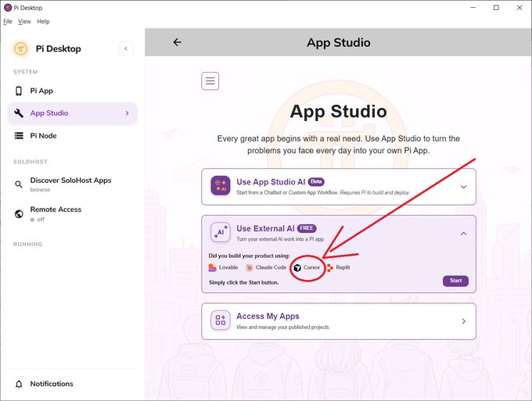Click the Use External AI title
The width and height of the screenshot is (532, 401).
[265, 228]
